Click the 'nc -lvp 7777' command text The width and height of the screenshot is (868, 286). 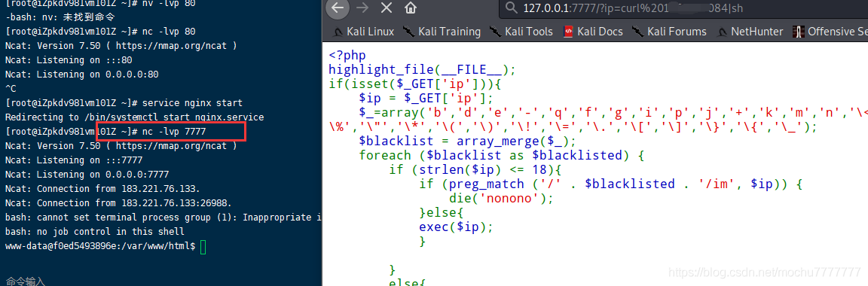[173, 132]
